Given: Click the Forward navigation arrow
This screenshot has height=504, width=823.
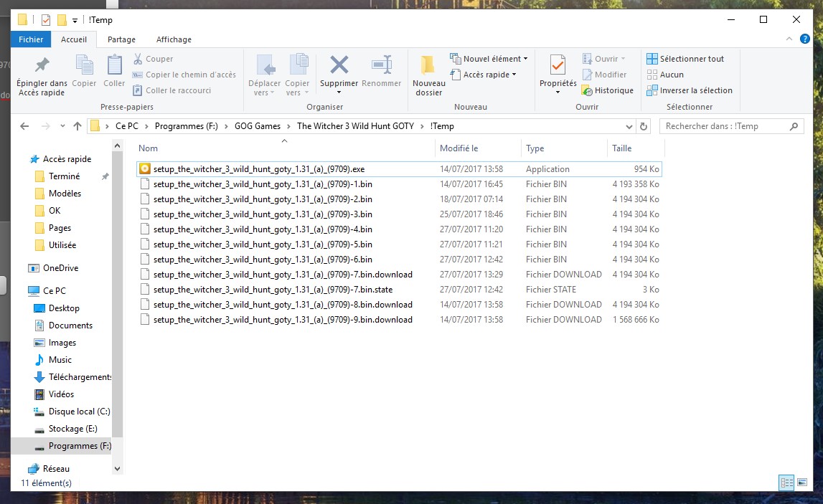Looking at the screenshot, I should [46, 126].
